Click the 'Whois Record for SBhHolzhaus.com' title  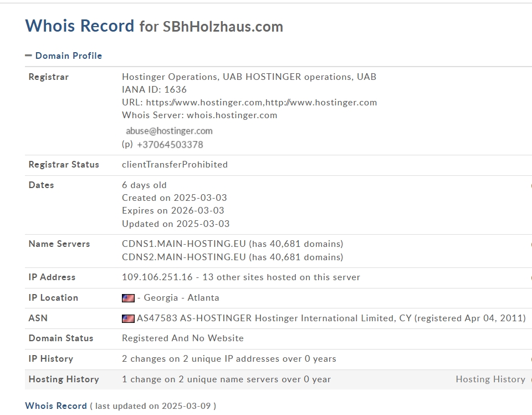[154, 26]
